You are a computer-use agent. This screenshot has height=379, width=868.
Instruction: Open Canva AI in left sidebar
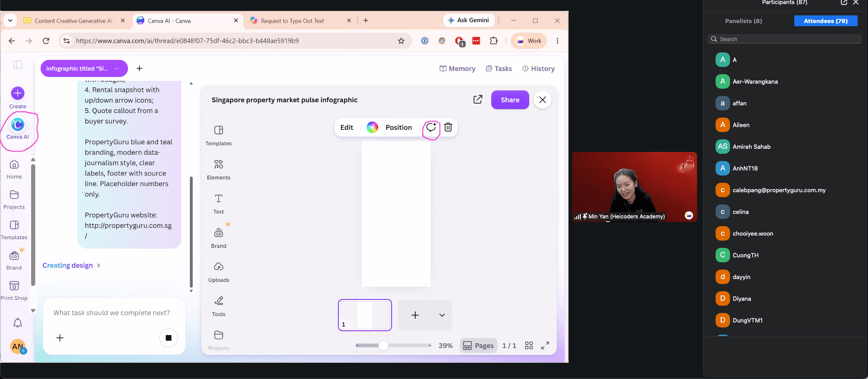coord(18,128)
